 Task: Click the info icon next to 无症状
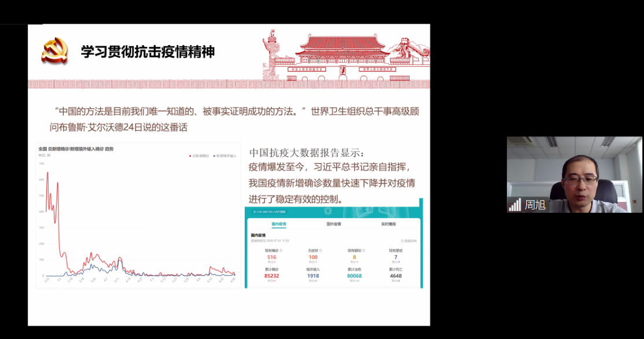(321, 250)
